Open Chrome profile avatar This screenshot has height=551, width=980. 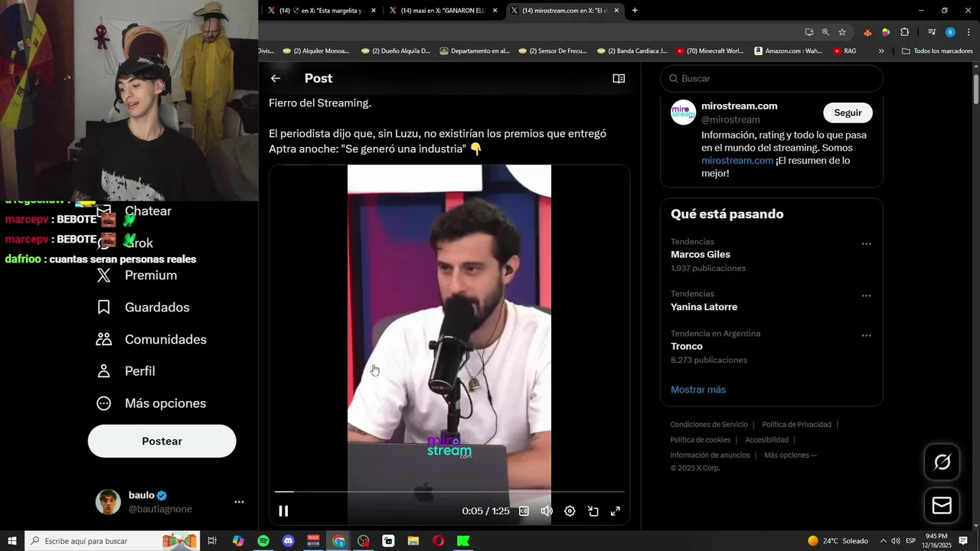click(x=950, y=32)
